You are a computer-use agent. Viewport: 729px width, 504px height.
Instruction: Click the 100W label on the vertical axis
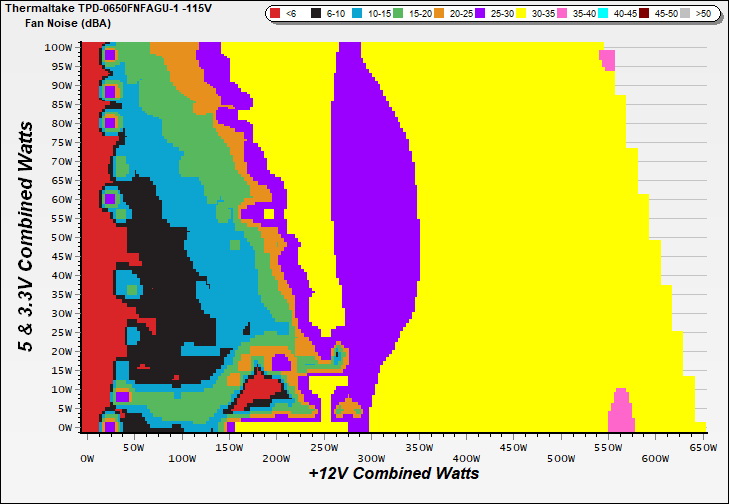tap(58, 47)
